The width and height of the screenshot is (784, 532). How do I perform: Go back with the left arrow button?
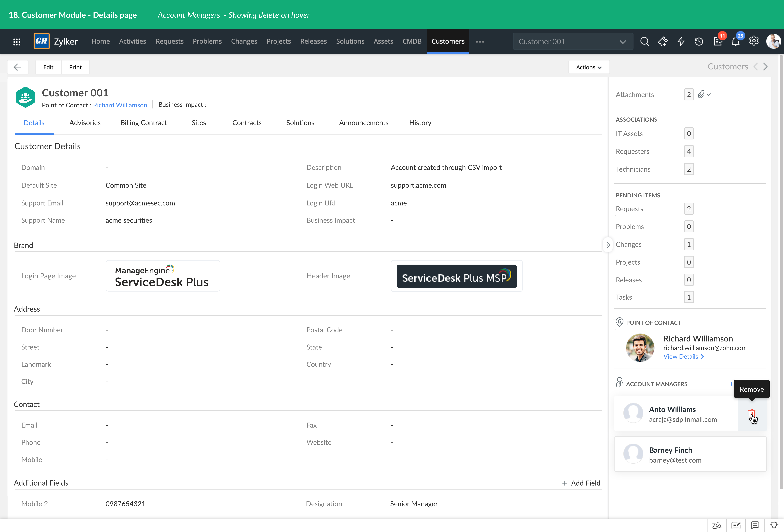18,67
